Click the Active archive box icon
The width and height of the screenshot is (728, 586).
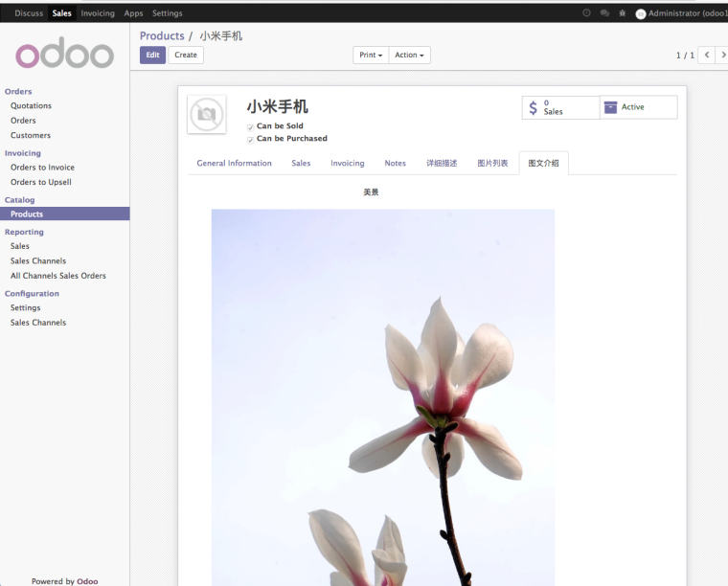coord(610,107)
